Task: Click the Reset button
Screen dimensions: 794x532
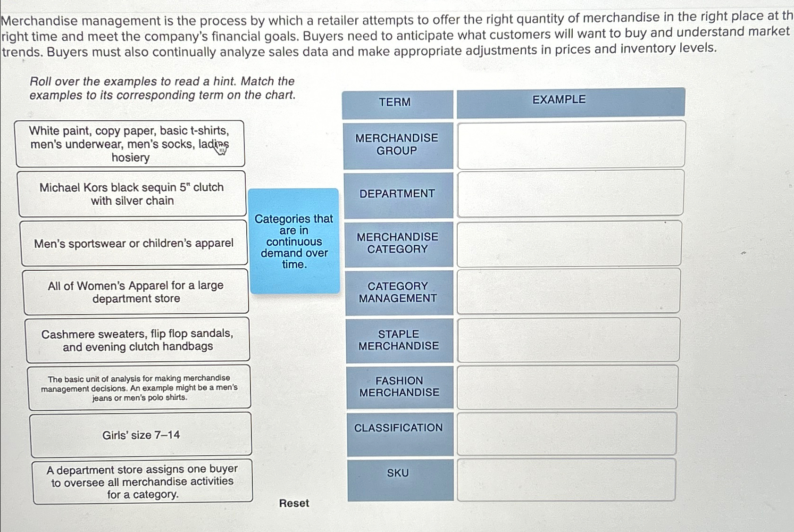Action: (x=294, y=503)
